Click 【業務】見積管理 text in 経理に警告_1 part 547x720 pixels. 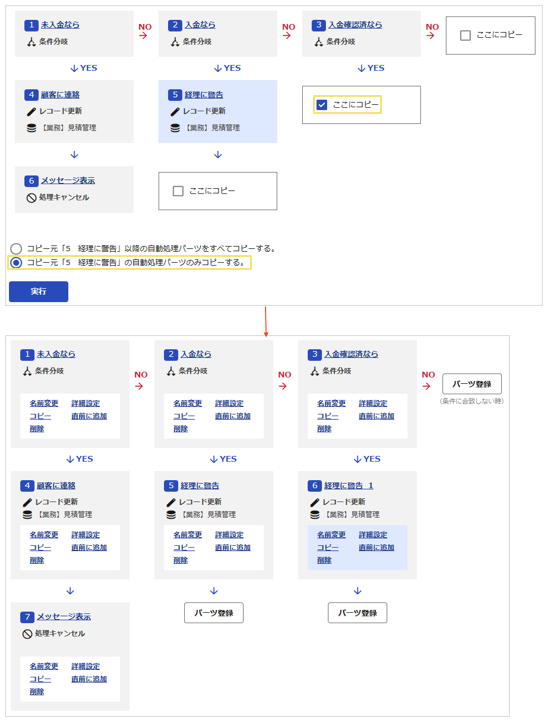pyautogui.click(x=351, y=515)
